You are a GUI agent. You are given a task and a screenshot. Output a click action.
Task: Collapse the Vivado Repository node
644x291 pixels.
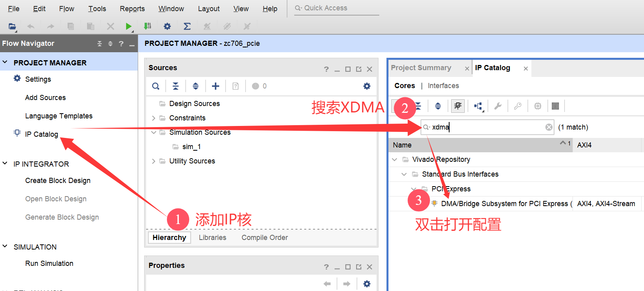click(395, 159)
